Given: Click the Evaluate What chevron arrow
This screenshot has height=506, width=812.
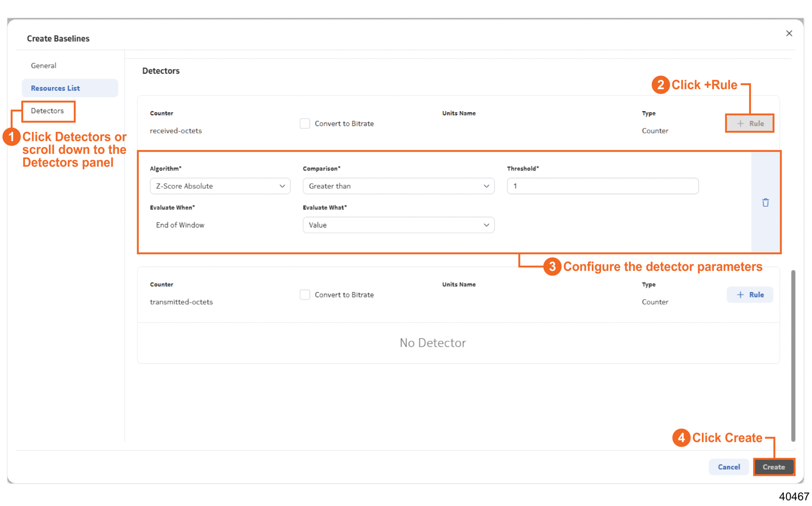Looking at the screenshot, I should coord(486,225).
